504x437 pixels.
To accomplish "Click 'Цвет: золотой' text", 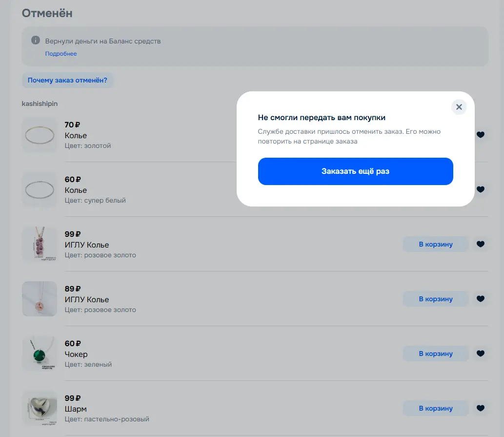I will pos(88,146).
